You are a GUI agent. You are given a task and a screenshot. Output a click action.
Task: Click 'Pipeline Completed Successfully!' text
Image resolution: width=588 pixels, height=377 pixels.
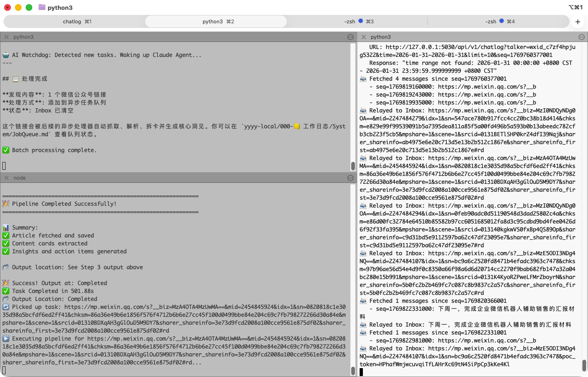pos(64,204)
